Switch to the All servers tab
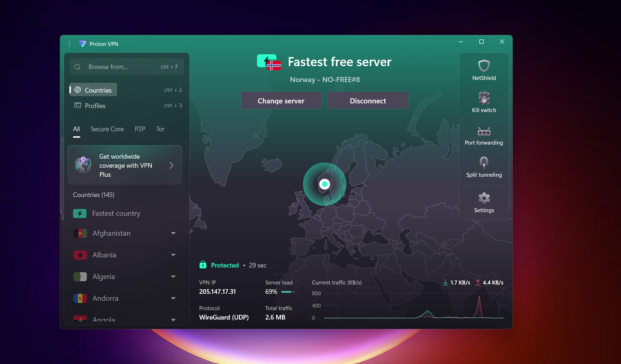Image resolution: width=621 pixels, height=364 pixels. (76, 129)
